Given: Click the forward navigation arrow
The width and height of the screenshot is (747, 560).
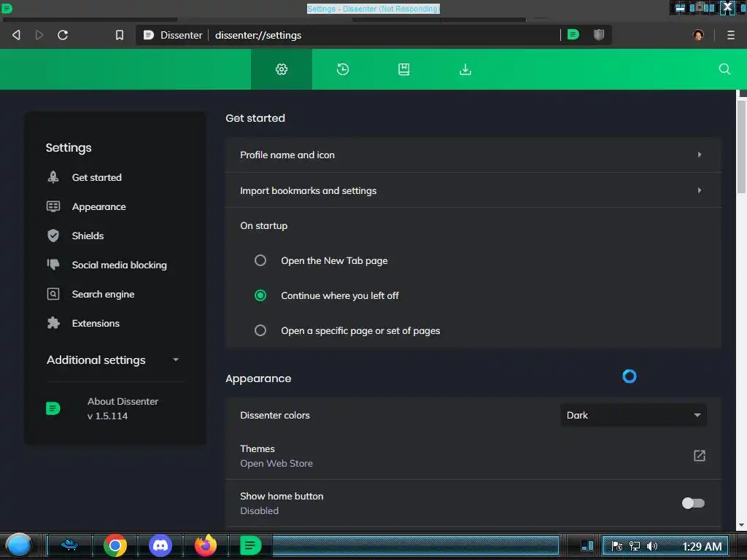Looking at the screenshot, I should pyautogui.click(x=39, y=35).
